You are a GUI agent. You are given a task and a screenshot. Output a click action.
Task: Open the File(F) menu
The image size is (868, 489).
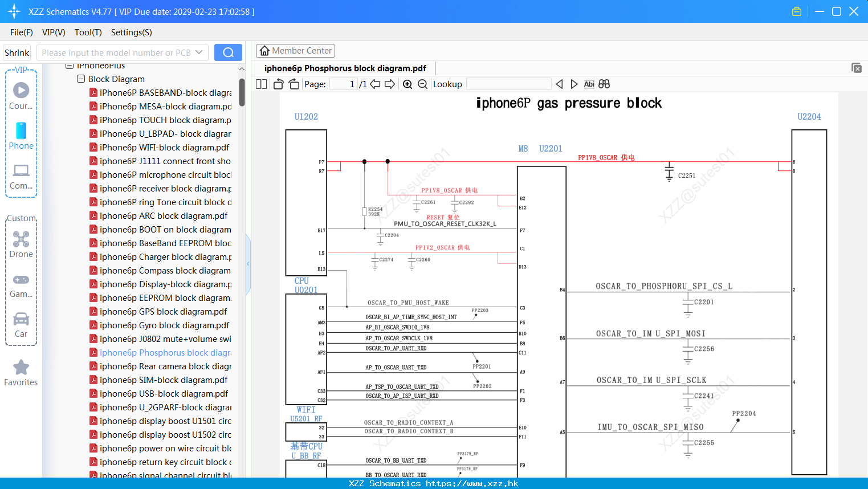tap(22, 32)
